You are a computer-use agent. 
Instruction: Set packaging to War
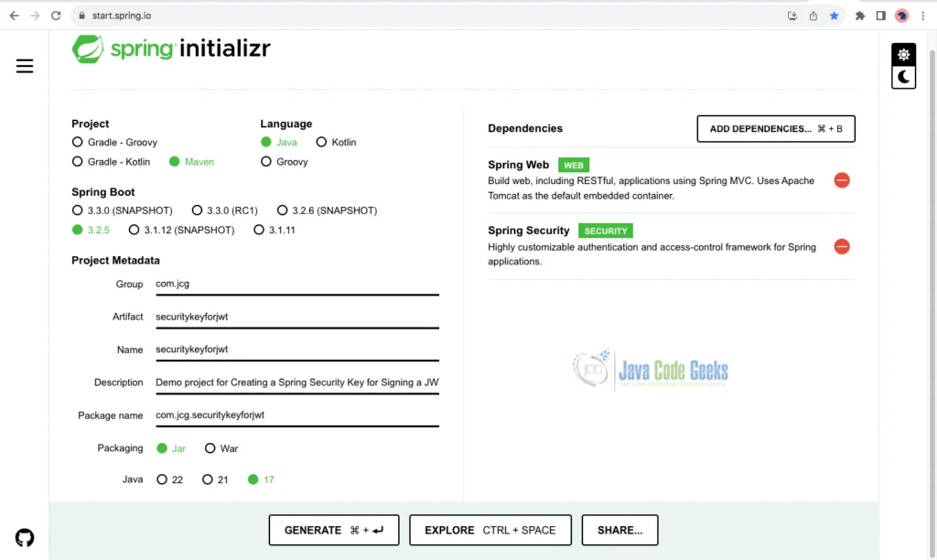[221, 448]
